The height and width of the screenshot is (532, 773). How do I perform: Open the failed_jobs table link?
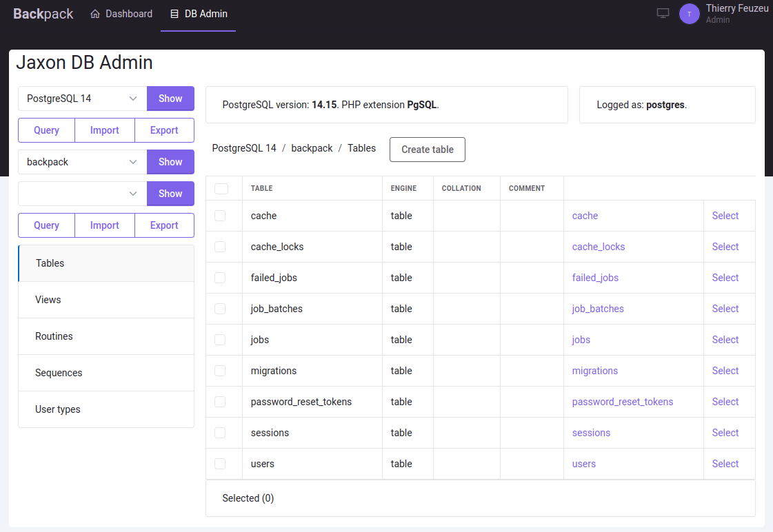pos(595,278)
